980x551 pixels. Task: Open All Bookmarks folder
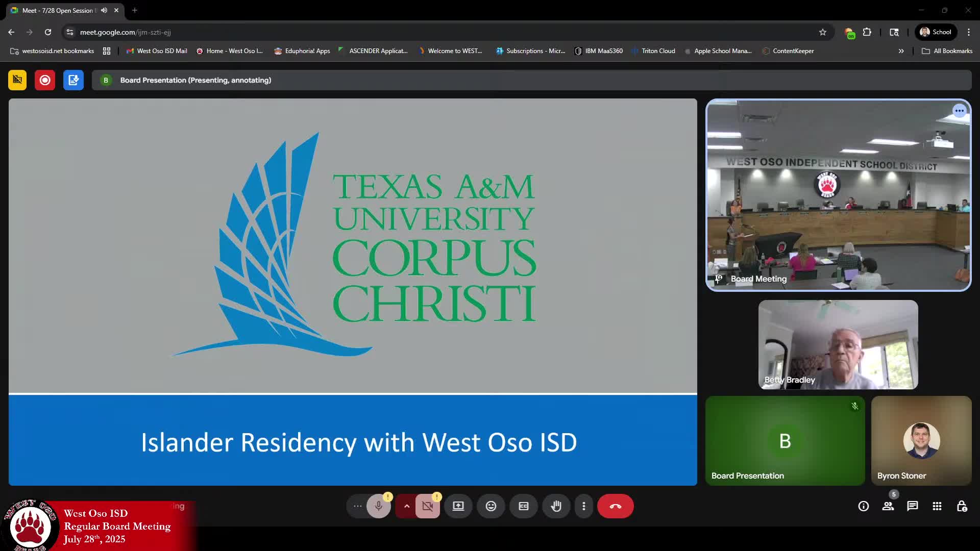[947, 51]
